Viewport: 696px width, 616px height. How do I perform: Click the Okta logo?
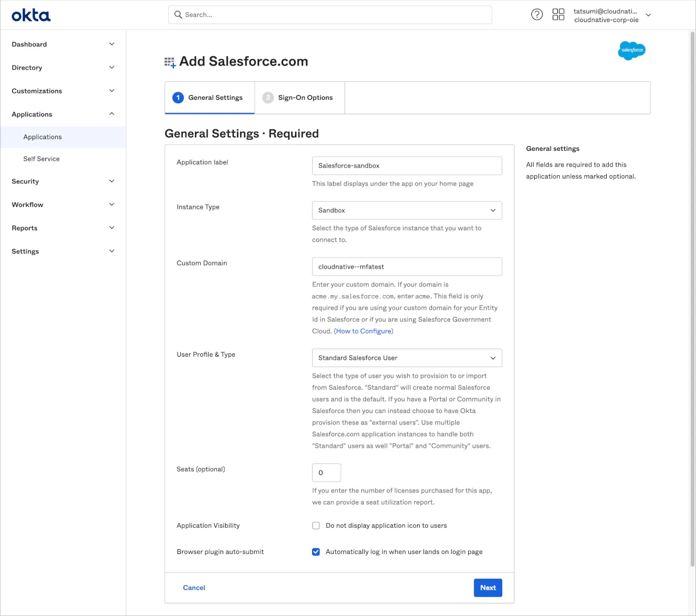[x=31, y=15]
